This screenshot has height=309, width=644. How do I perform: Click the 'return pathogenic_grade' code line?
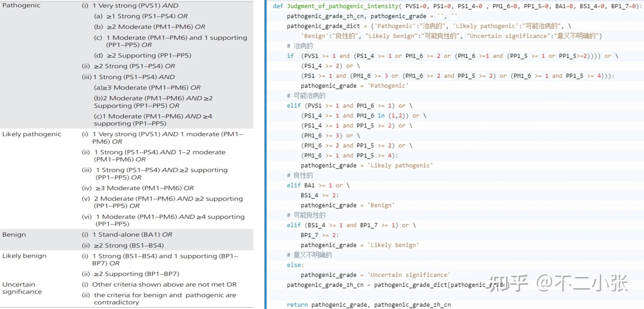pos(368,305)
